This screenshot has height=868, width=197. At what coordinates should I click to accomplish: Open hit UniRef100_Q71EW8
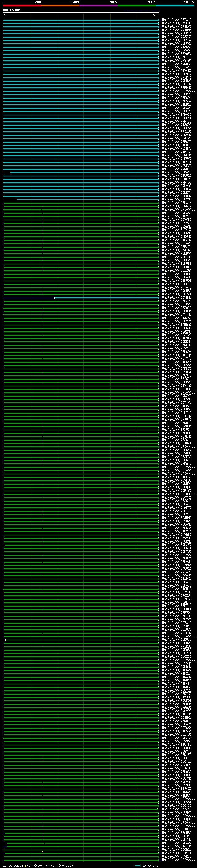click(176, 23)
